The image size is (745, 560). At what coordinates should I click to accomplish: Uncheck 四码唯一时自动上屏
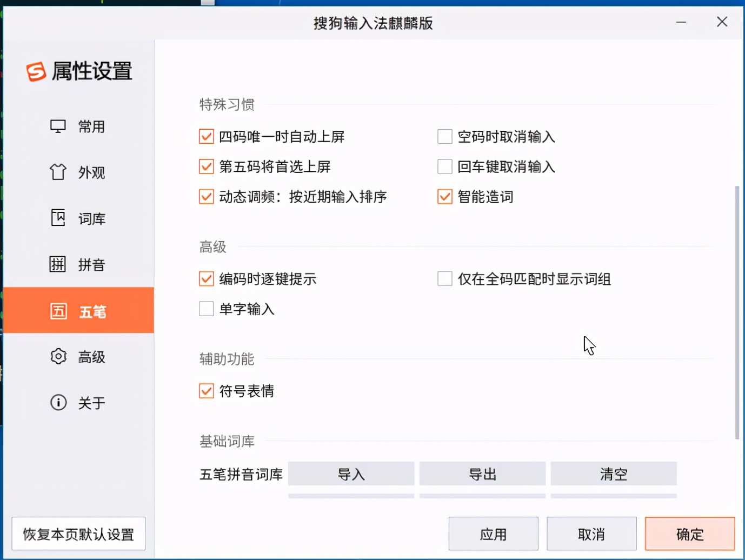[207, 136]
